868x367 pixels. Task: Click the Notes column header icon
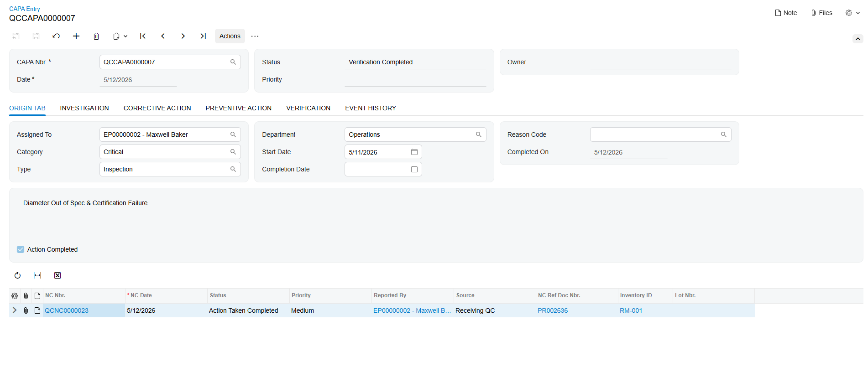(37, 296)
